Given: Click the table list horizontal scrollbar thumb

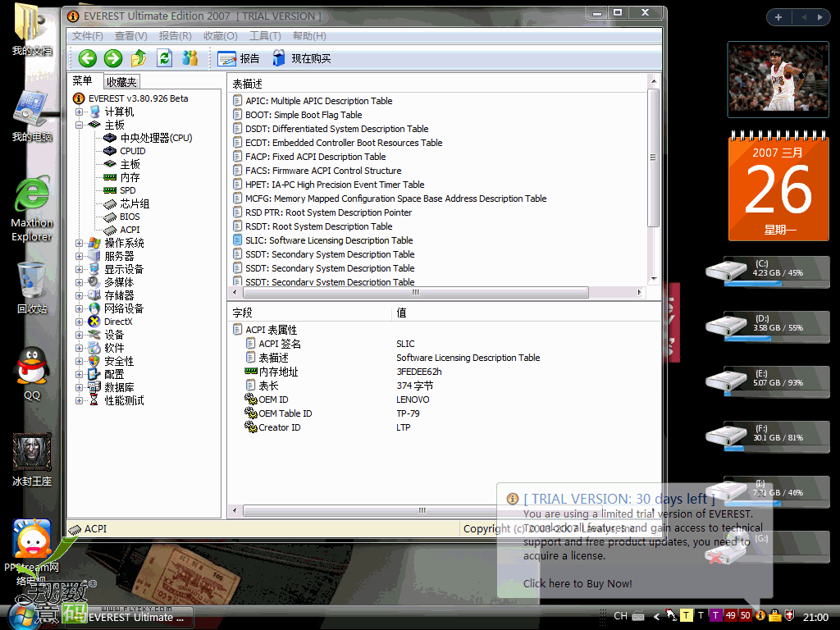Looking at the screenshot, I should 416,293.
